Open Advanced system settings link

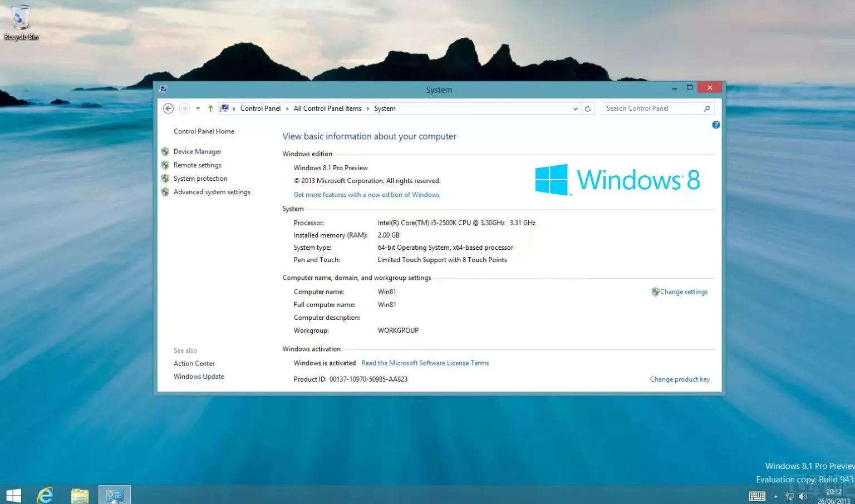[212, 192]
